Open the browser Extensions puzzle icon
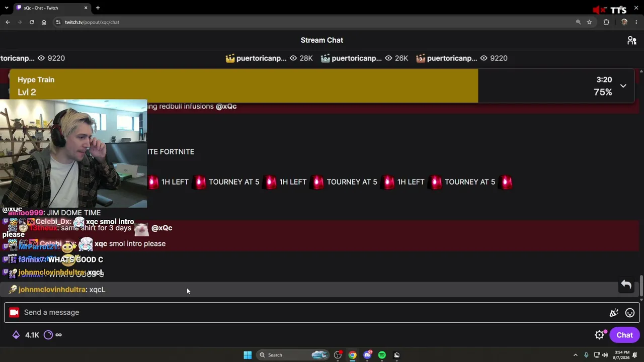This screenshot has width=644, height=362. point(606,22)
